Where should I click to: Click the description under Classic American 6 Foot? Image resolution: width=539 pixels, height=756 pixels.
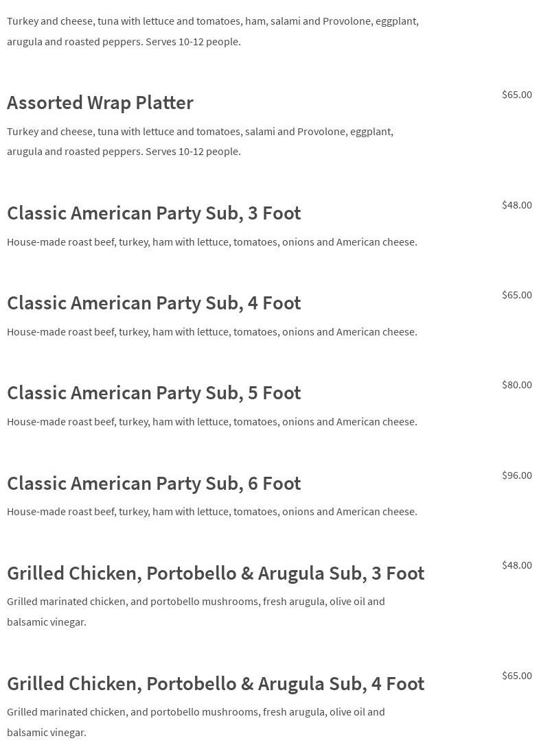pos(211,512)
